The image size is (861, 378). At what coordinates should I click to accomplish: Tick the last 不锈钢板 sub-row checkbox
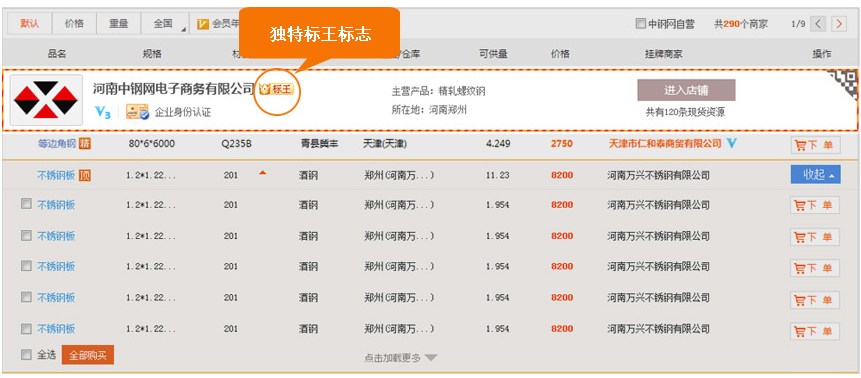[x=26, y=329]
